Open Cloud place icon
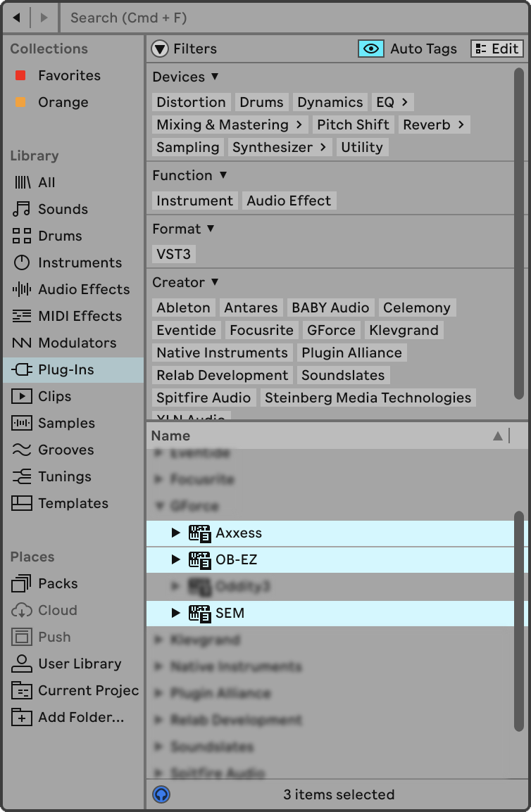 [x=22, y=611]
